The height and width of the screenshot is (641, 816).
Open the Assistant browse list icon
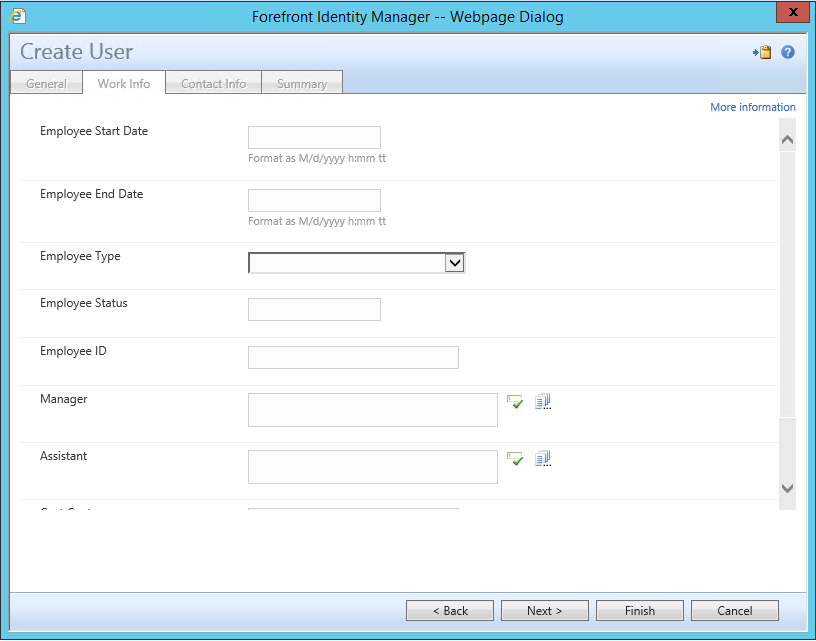(543, 459)
